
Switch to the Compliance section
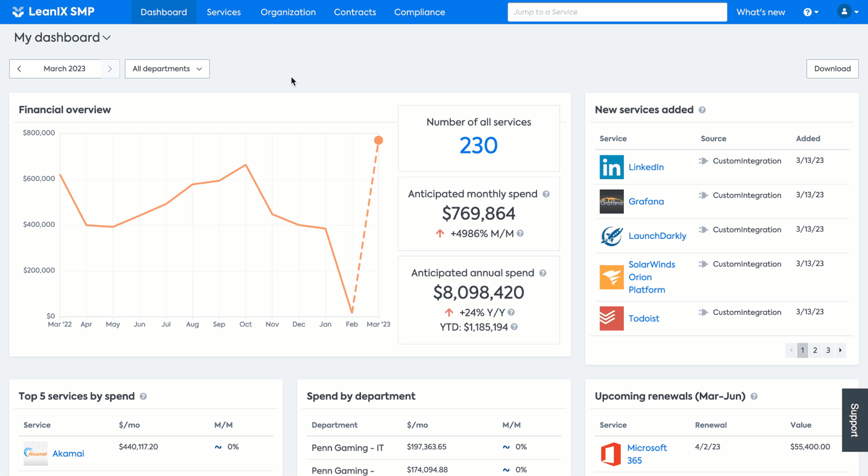tap(420, 12)
